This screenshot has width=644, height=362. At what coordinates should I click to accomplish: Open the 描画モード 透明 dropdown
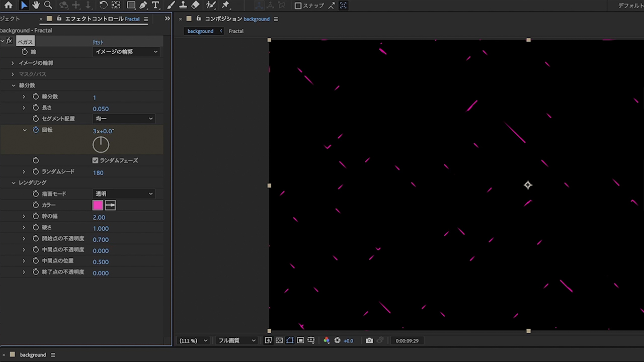(x=124, y=194)
